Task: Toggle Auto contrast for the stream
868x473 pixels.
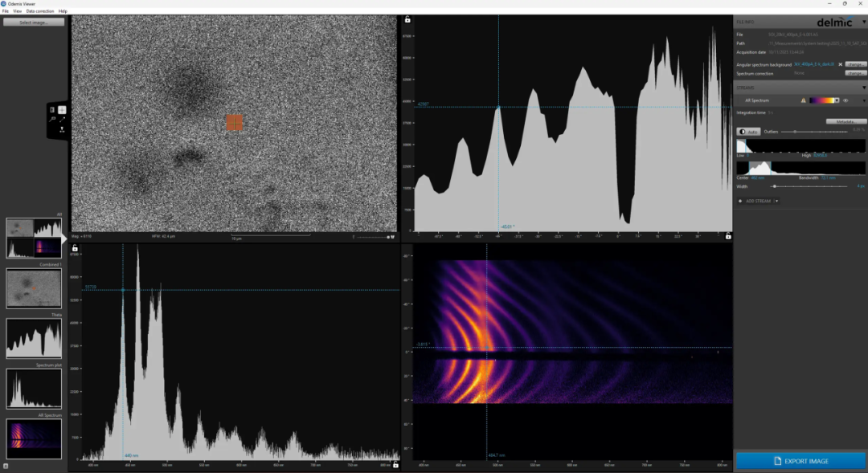Action: tap(748, 132)
